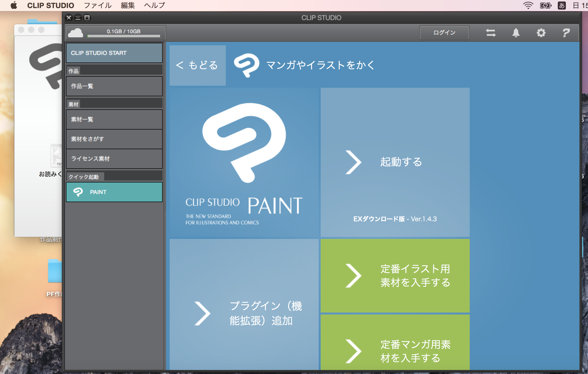Go back with the もどる button
Screen dimensions: 588x374
198,65
